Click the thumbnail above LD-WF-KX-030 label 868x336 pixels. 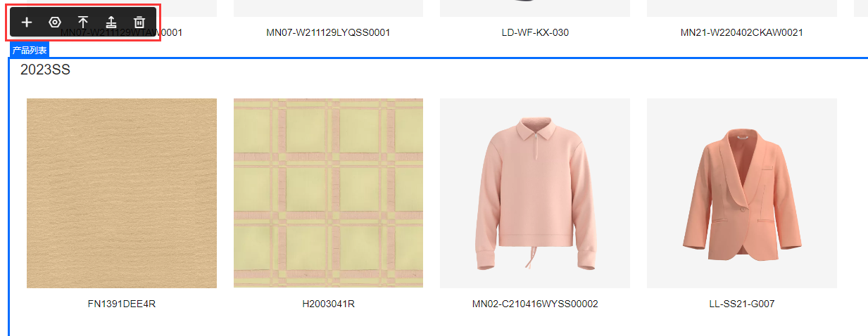[x=535, y=8]
